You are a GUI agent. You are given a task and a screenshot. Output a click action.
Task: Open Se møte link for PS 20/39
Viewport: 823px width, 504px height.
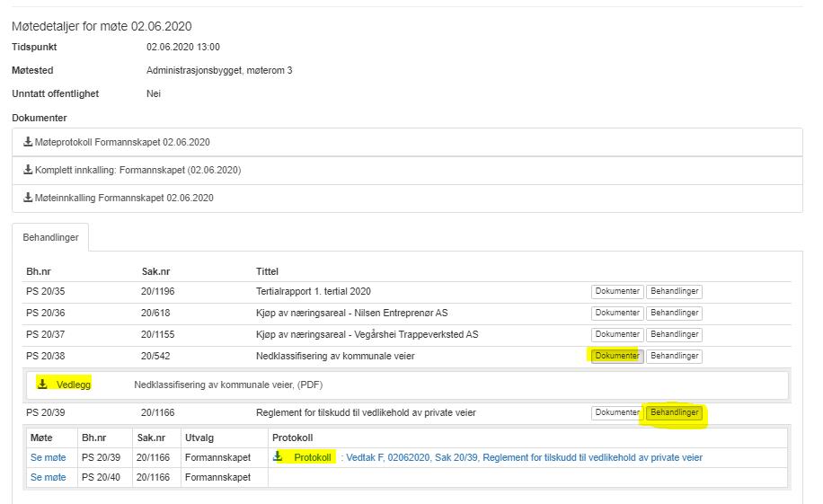[48, 457]
